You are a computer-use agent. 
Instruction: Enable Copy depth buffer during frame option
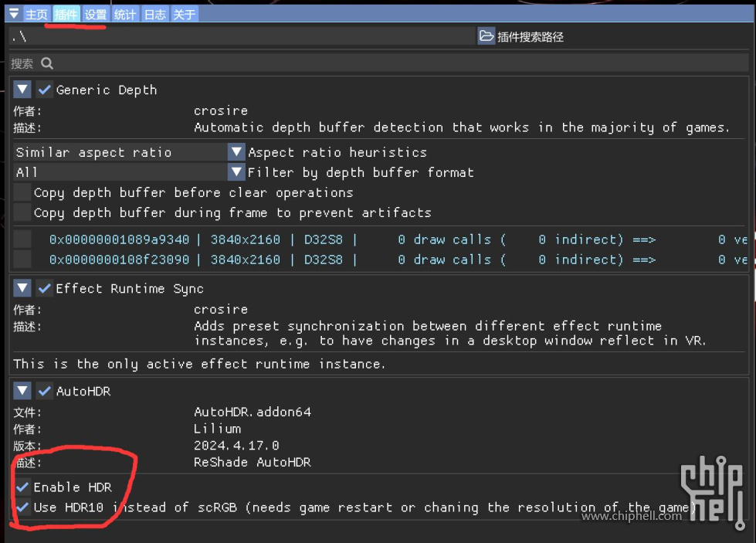22,212
